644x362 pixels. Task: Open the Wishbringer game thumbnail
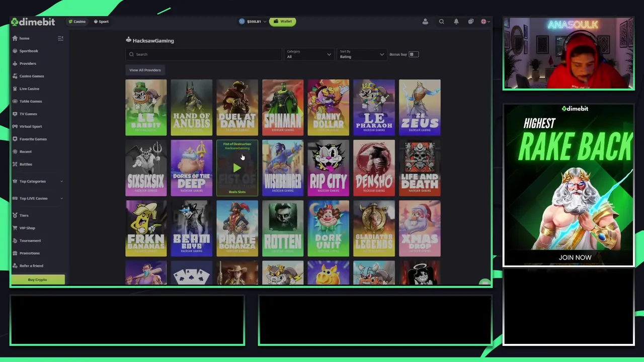tap(283, 168)
